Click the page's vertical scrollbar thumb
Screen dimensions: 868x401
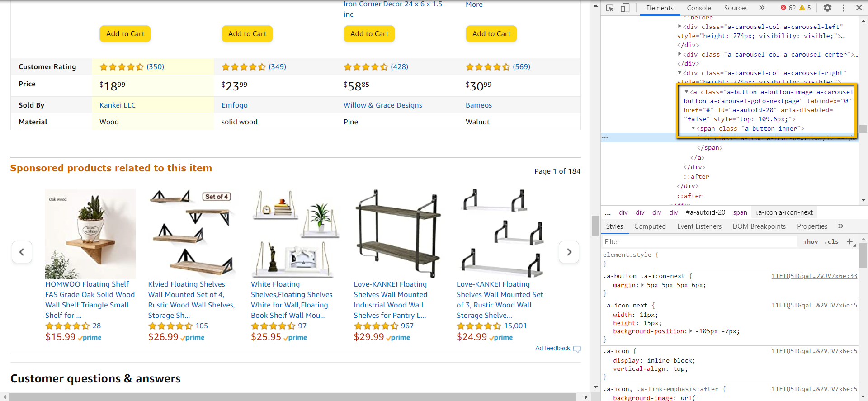point(595,226)
